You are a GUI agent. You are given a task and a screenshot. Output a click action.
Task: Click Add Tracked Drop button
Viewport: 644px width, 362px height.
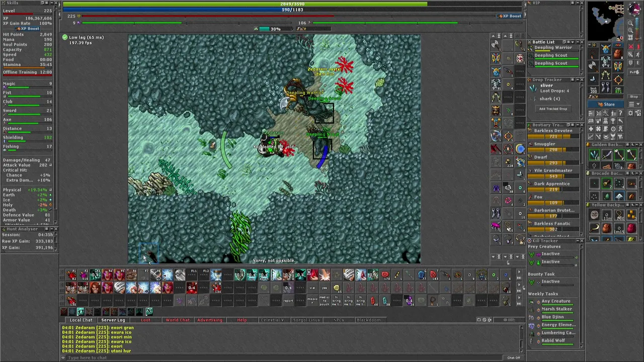[553, 109]
